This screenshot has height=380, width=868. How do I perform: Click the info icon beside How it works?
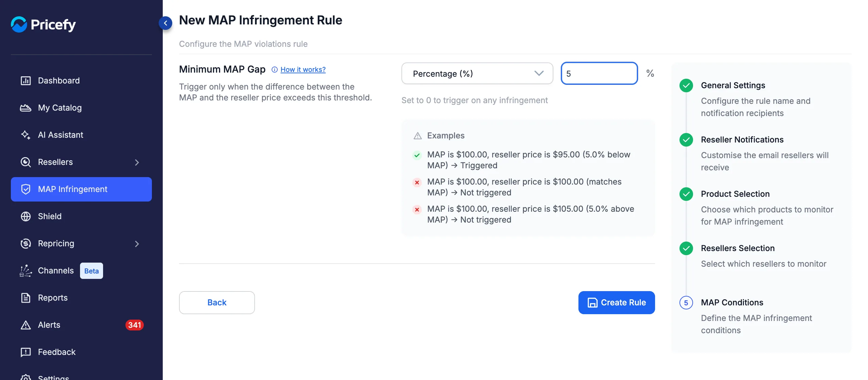[x=275, y=70]
